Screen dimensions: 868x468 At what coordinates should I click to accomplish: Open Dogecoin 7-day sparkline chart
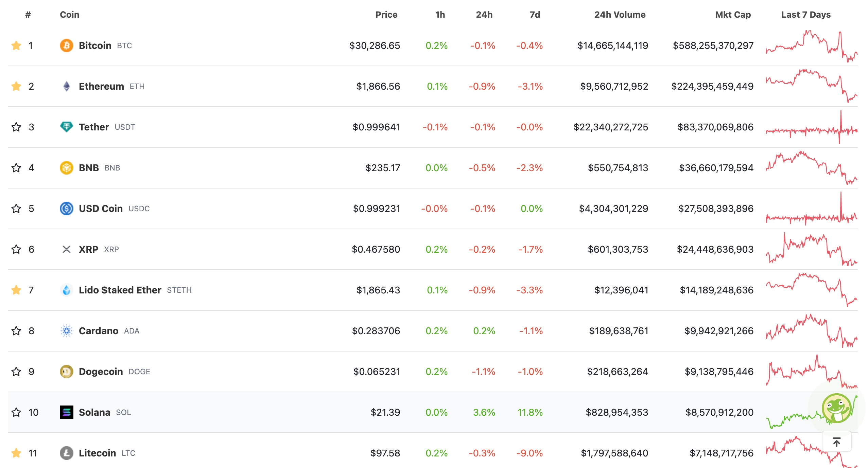[x=812, y=372]
